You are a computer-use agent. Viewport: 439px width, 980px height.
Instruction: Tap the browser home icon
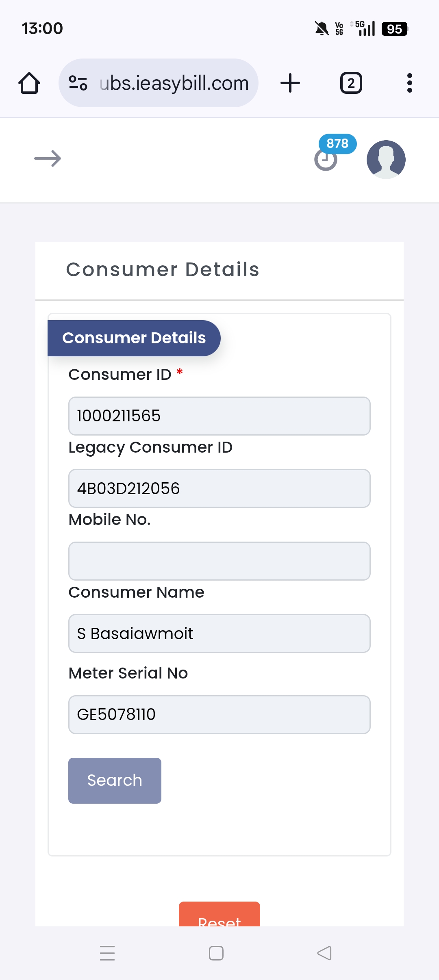(29, 83)
